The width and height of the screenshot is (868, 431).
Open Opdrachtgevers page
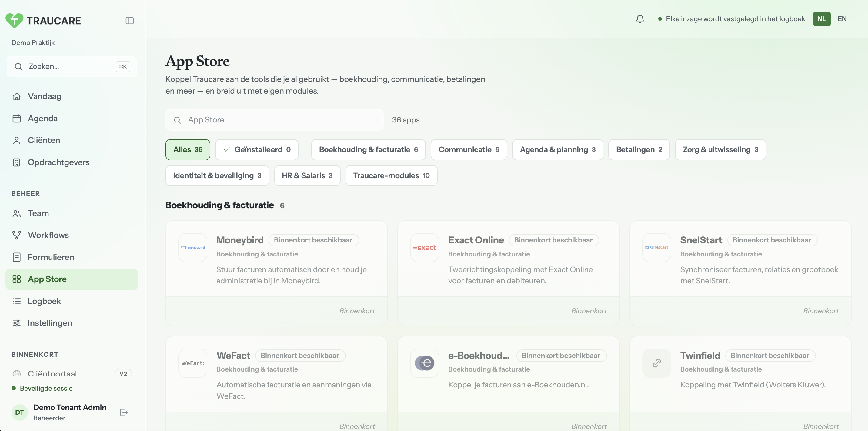tap(72, 162)
